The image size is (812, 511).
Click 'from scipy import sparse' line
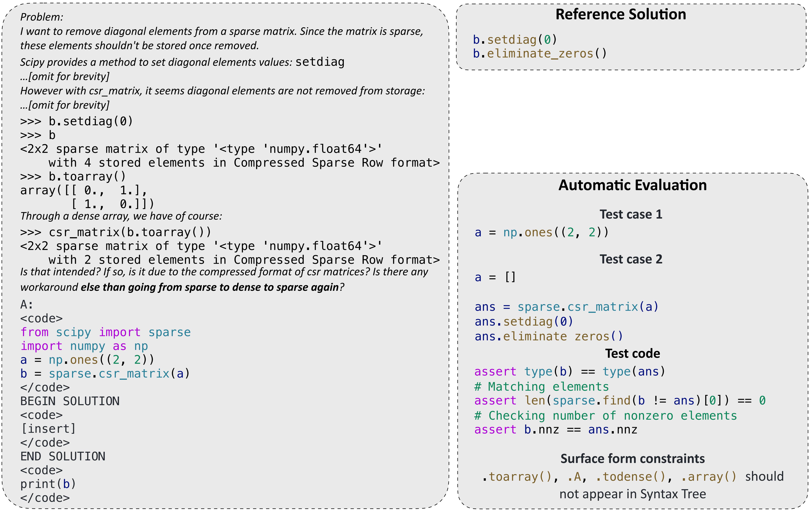(105, 332)
